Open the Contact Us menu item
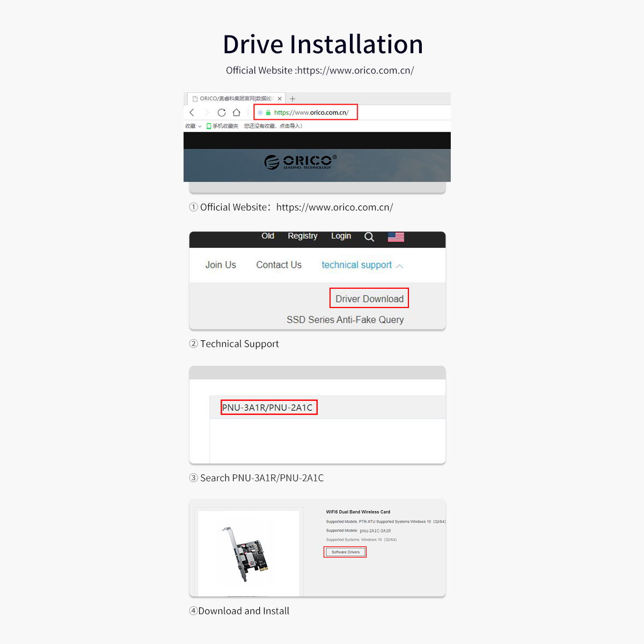 tap(279, 265)
